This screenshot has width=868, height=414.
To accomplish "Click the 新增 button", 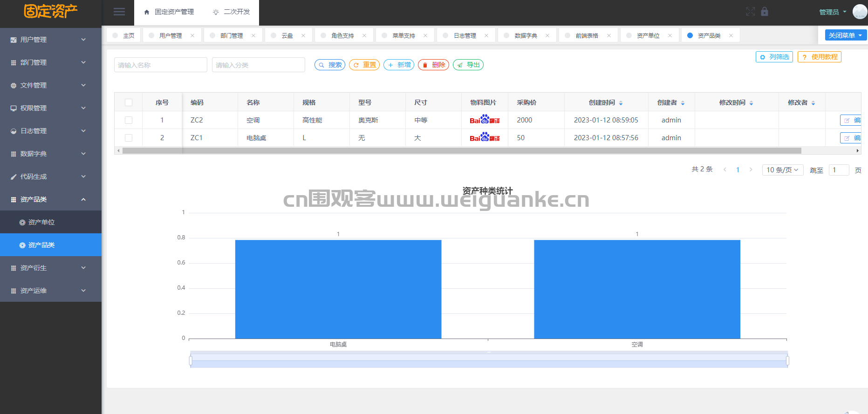I will 399,65.
